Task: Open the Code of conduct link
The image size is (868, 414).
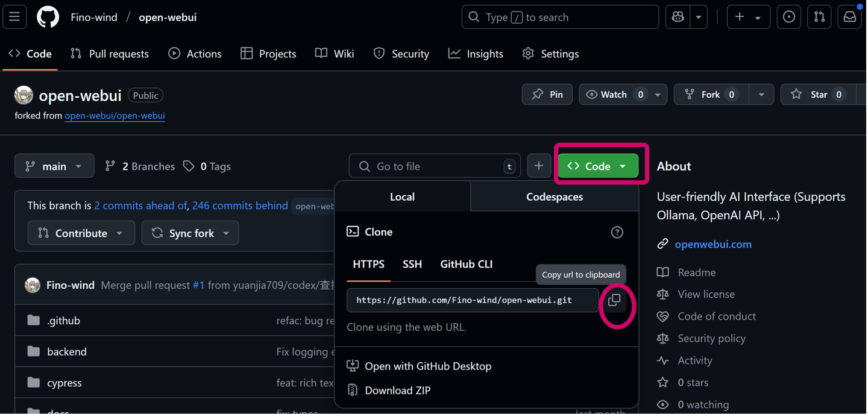Action: point(706,316)
